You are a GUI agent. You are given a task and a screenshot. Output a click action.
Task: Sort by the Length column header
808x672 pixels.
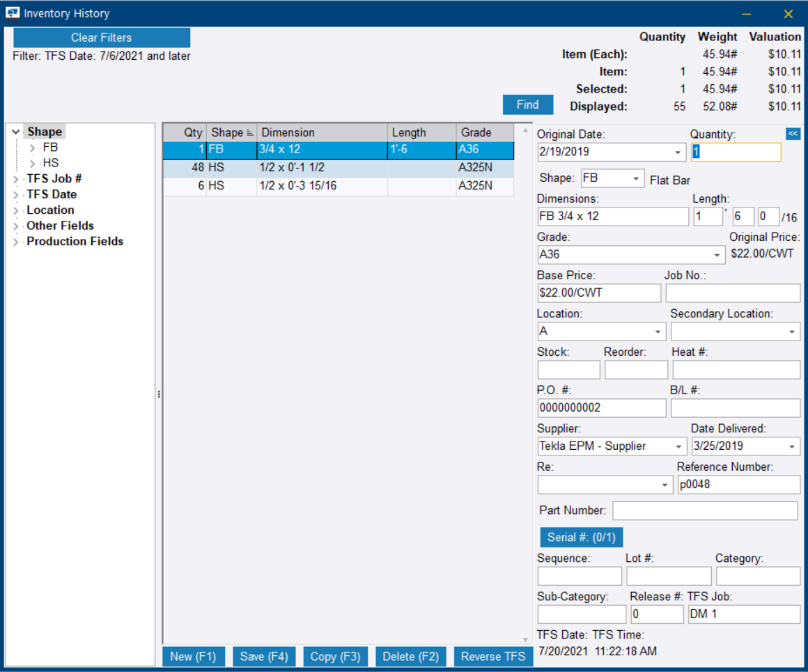pos(422,132)
